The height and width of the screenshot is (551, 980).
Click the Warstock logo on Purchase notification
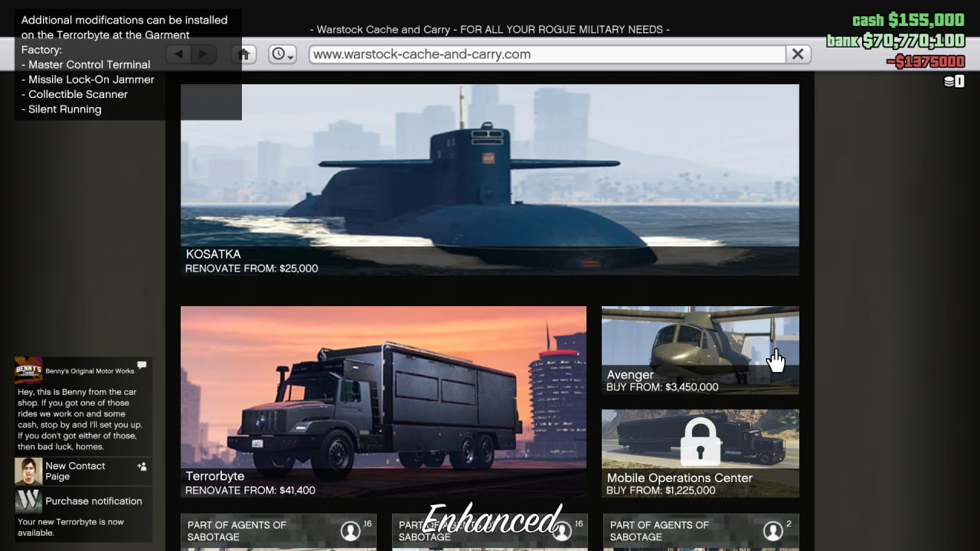tap(28, 501)
